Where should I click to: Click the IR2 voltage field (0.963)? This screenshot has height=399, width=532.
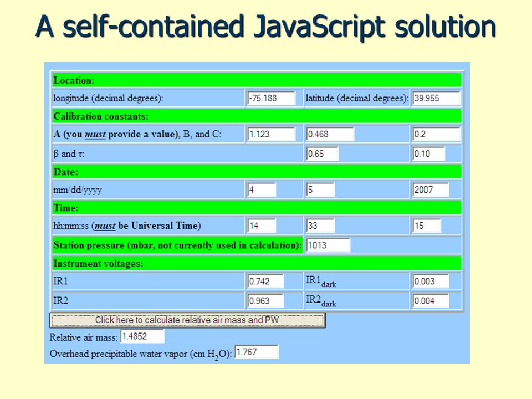(x=265, y=301)
